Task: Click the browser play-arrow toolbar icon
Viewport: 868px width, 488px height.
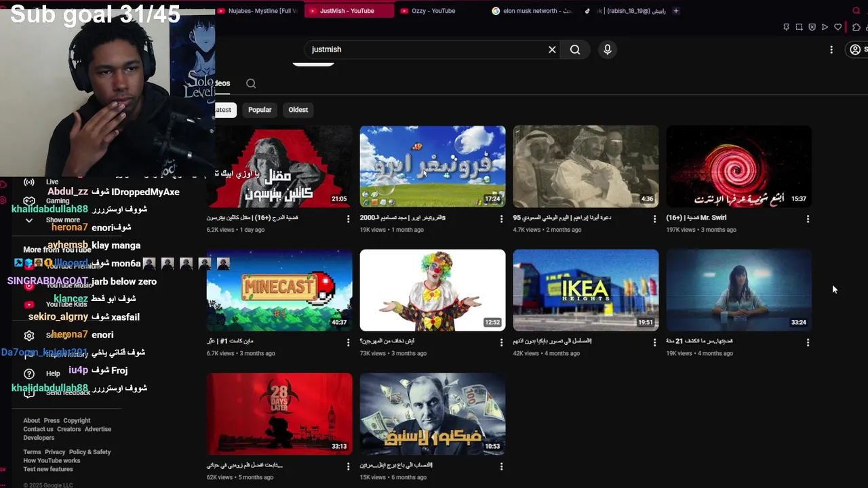Action: point(825,27)
